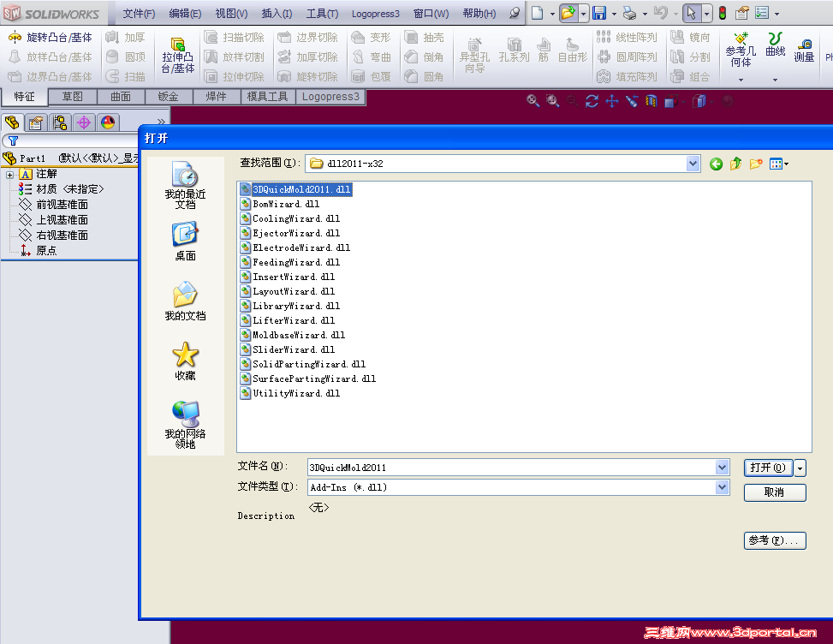Open the Logopress3 menu

(x=375, y=14)
